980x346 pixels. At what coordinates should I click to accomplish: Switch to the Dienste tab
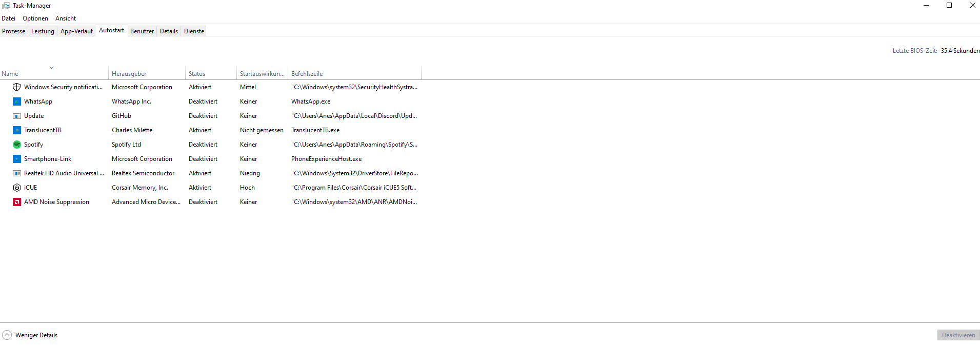[194, 31]
